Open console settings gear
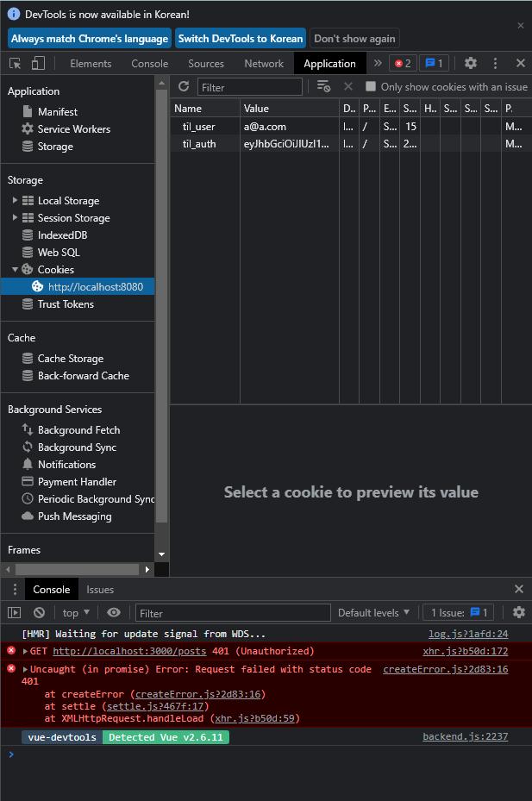The height and width of the screenshot is (801, 532). [x=519, y=612]
